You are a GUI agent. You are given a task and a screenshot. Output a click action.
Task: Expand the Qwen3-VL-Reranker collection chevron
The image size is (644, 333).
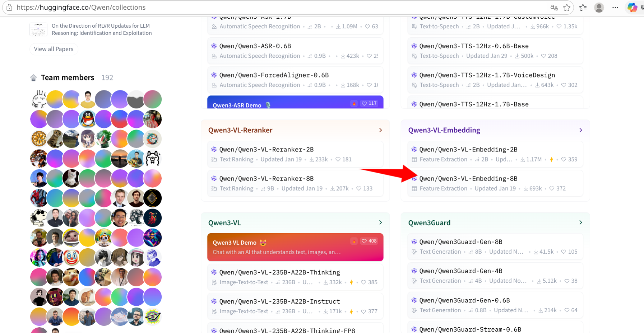tap(381, 130)
